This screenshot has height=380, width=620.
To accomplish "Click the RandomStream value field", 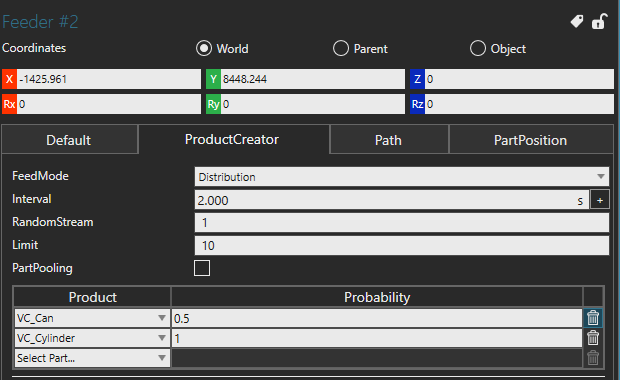I will (x=401, y=223).
